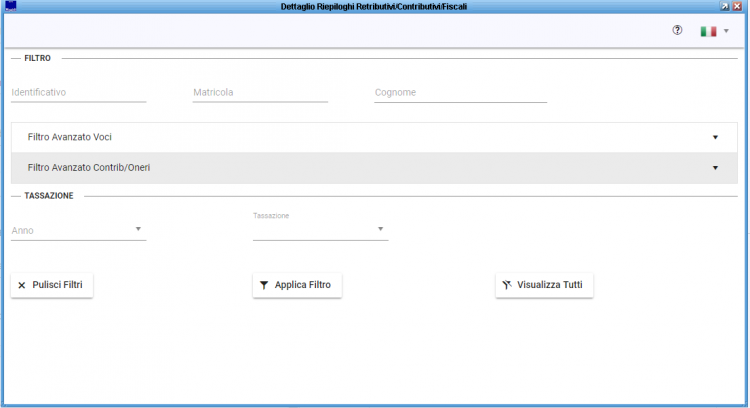This screenshot has width=750, height=408.
Task: Expand the Filtro Avanzato Contrib/Oneri panel
Action: click(374, 168)
